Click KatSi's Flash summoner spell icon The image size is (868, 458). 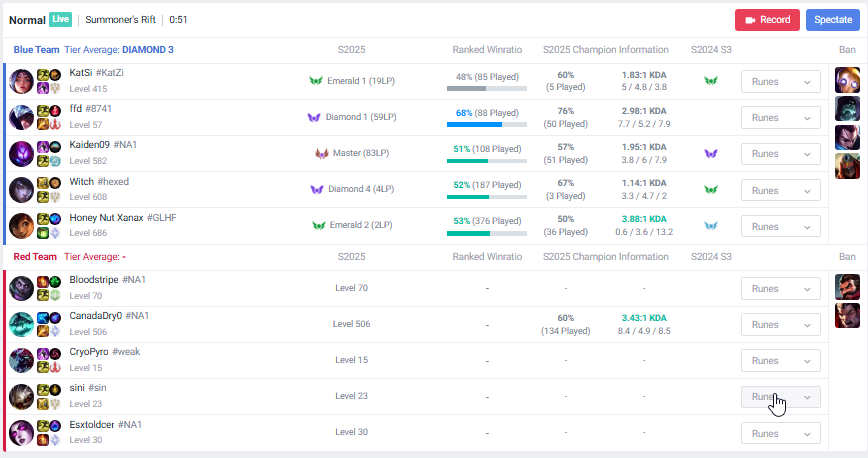pyautogui.click(x=43, y=75)
